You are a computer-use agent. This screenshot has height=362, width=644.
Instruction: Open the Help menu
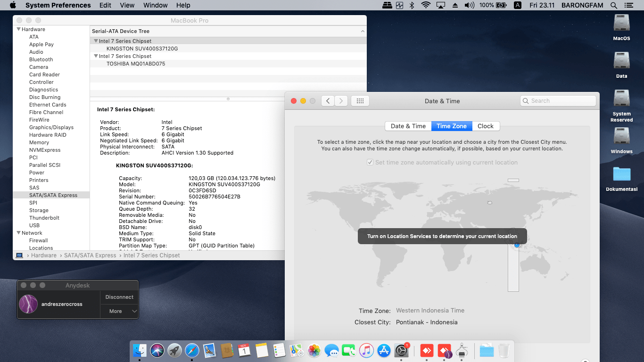coord(183,5)
